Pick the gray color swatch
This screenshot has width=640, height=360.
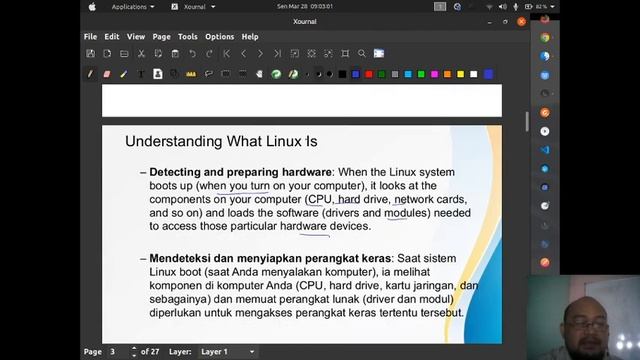(x=395, y=74)
